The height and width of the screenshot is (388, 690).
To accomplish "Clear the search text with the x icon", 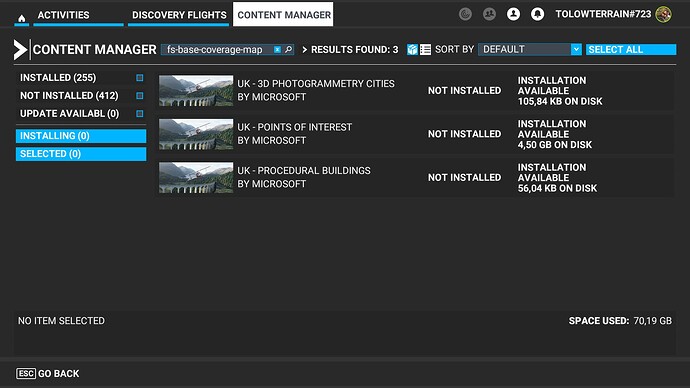I will [277, 50].
